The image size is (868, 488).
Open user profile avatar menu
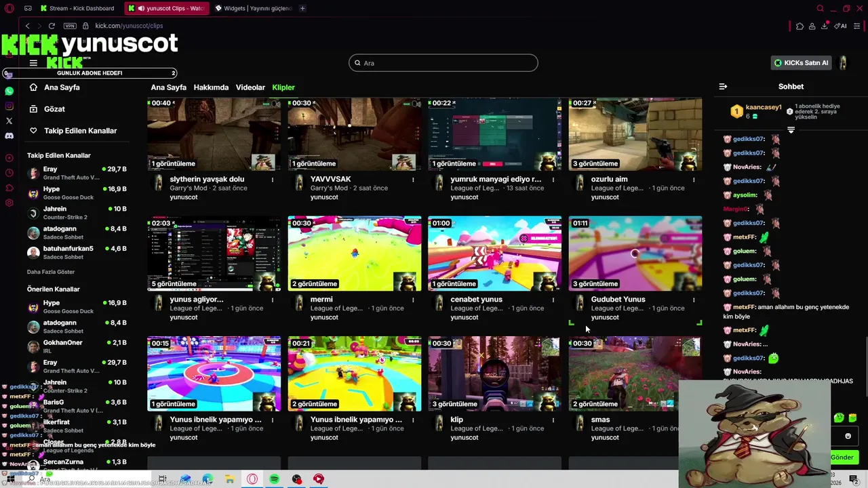[843, 63]
